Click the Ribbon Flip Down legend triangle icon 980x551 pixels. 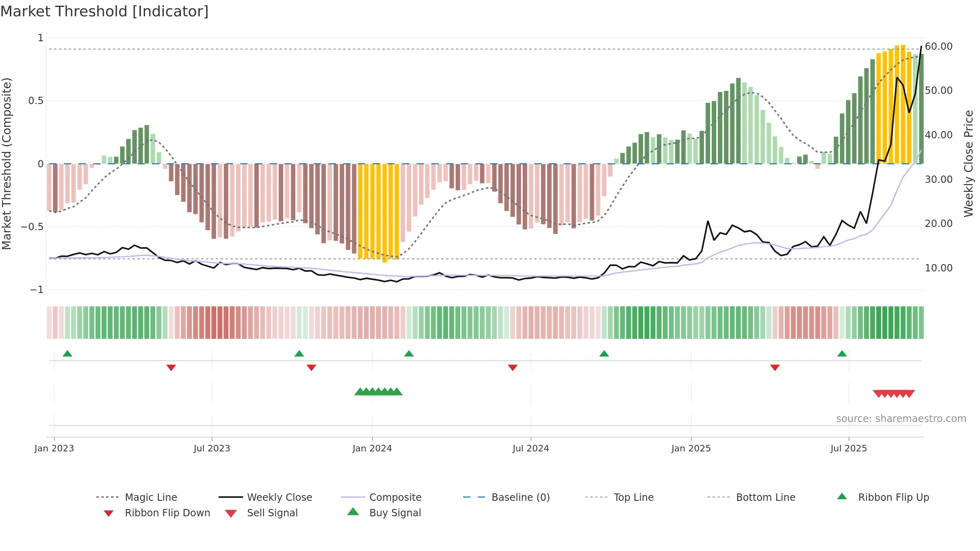coord(109,513)
